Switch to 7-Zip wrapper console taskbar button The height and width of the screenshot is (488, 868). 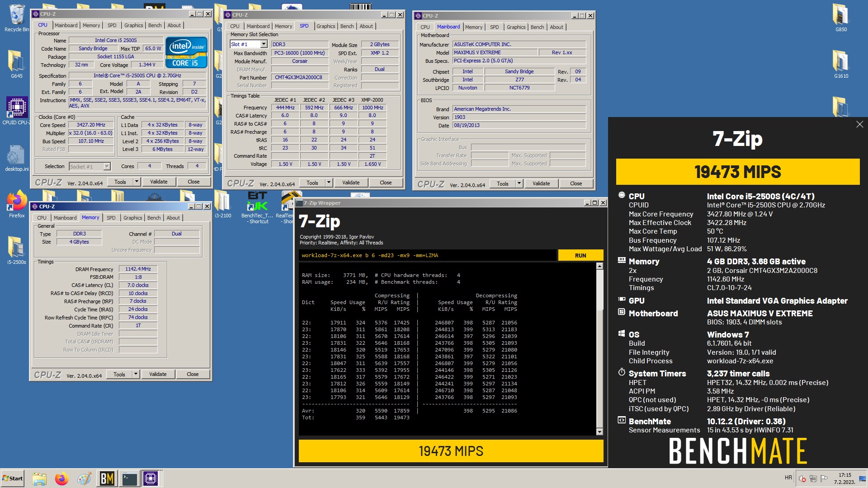(129, 479)
